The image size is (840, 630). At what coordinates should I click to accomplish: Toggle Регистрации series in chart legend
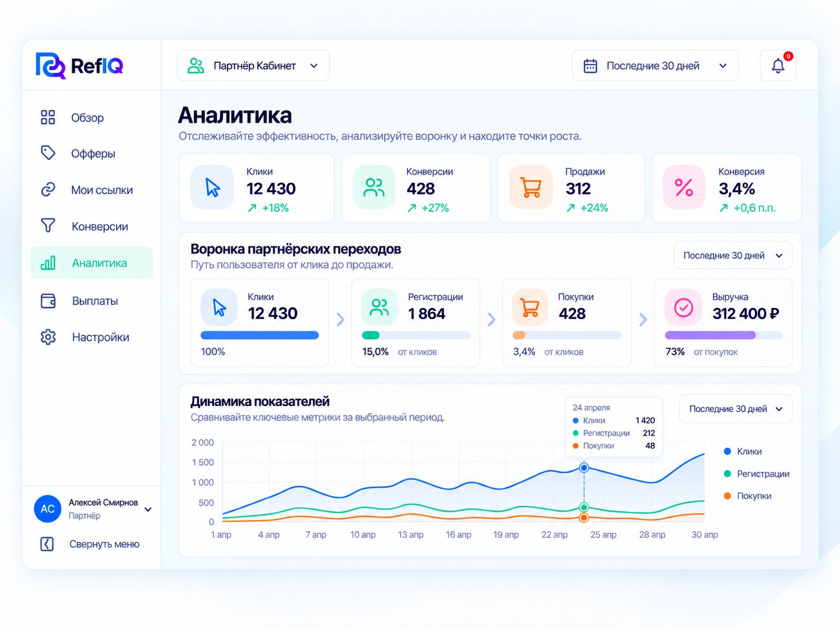click(756, 474)
